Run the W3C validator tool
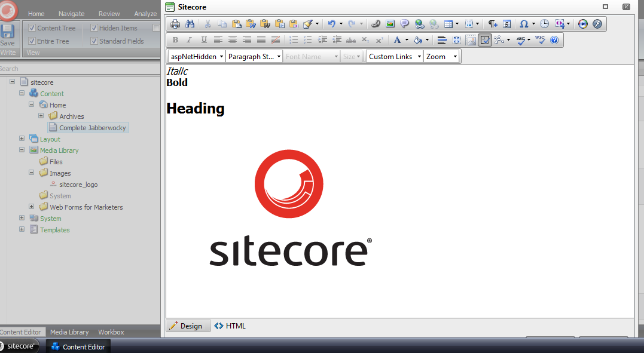 pyautogui.click(x=539, y=40)
